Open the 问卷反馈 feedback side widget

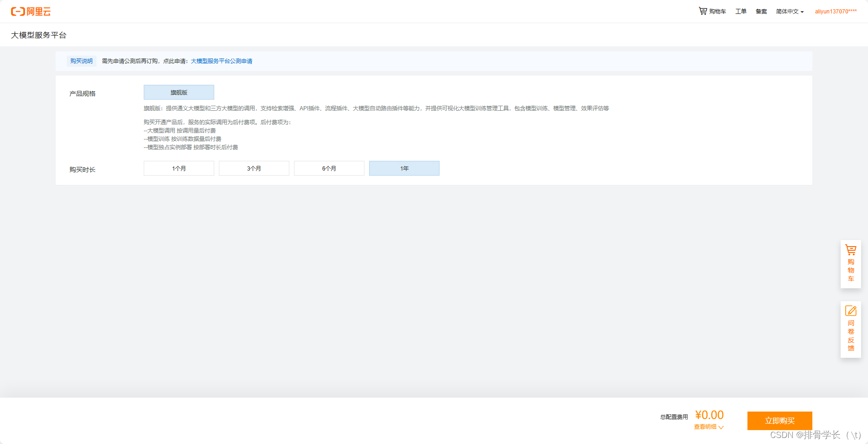(851, 330)
